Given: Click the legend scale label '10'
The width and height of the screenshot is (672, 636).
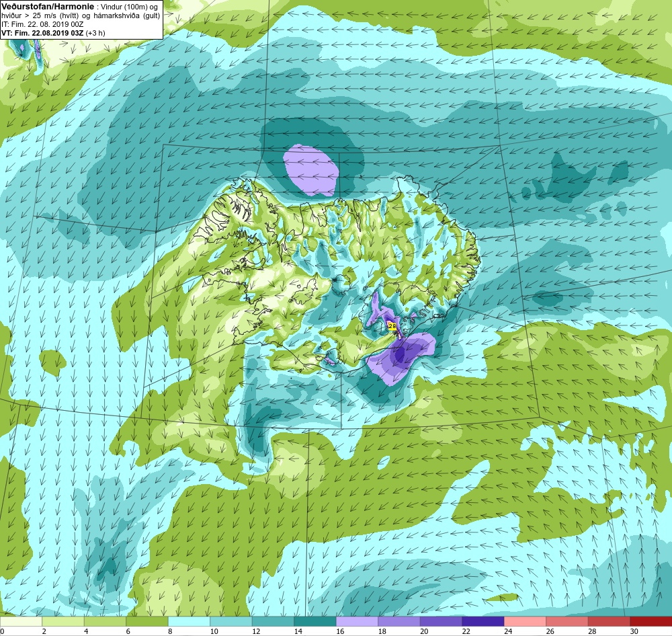Looking at the screenshot, I should [x=214, y=631].
